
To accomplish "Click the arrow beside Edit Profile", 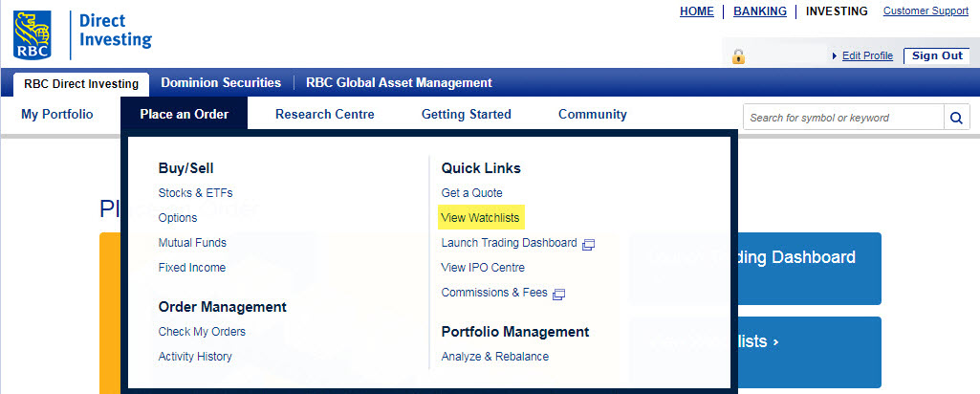I will 835,56.
